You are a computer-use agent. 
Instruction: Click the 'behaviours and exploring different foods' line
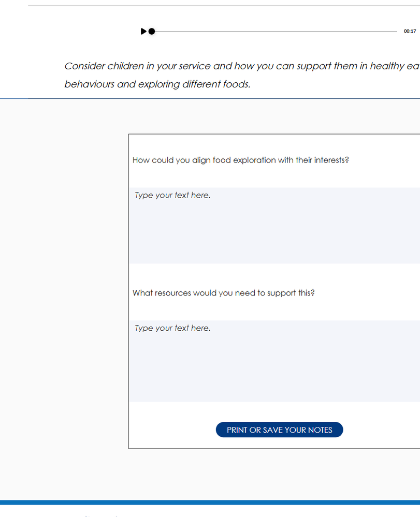pyautogui.click(x=157, y=84)
